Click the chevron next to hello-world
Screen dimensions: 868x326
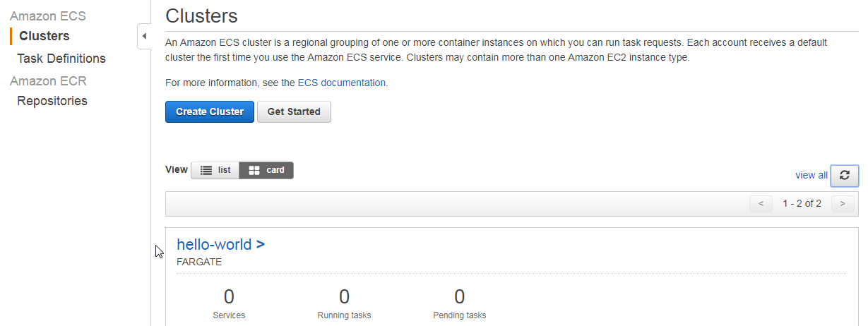(x=261, y=245)
